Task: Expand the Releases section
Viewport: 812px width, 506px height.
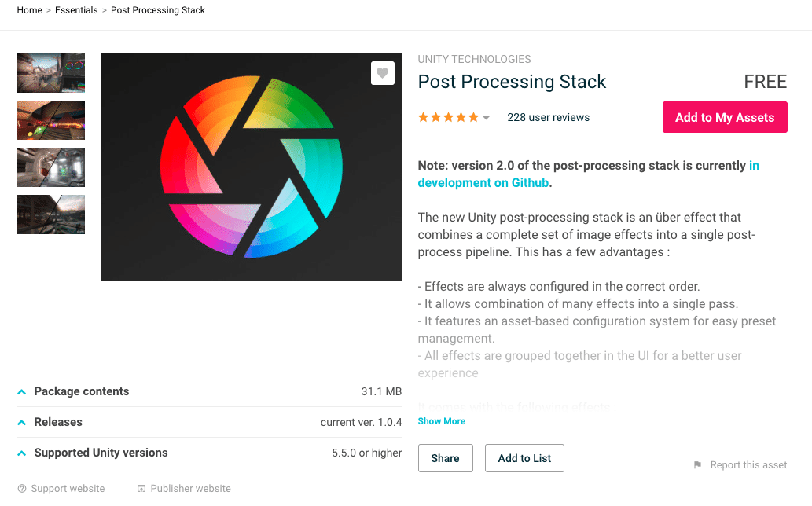Action: [58, 422]
